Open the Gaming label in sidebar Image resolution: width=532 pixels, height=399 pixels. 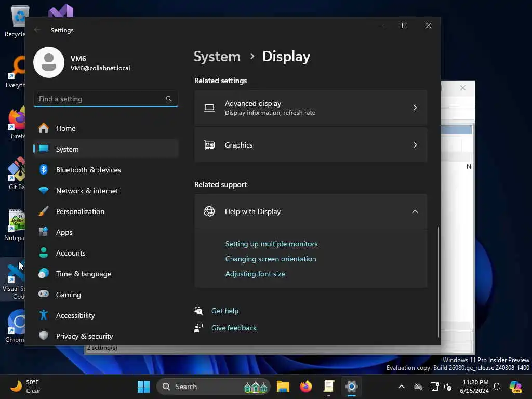(x=69, y=295)
